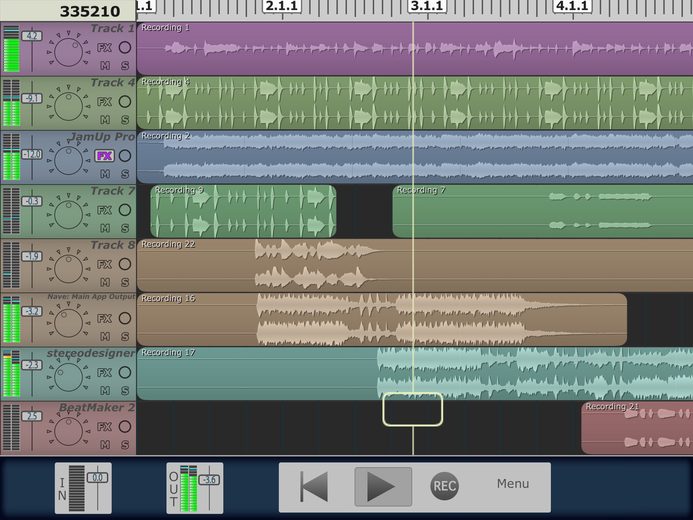Arm Track 7 record circle
Screen dimensions: 693x520
[125, 210]
